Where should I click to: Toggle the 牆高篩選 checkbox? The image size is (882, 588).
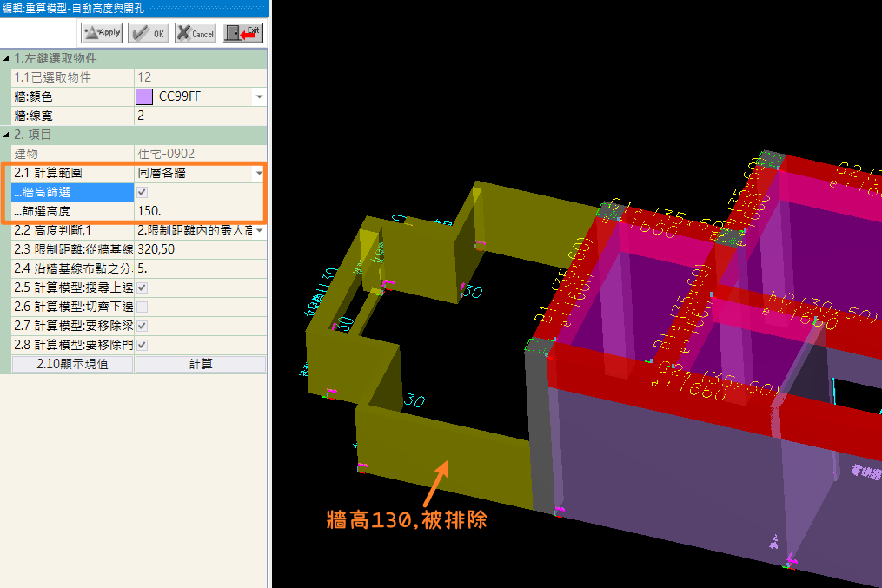tap(142, 192)
